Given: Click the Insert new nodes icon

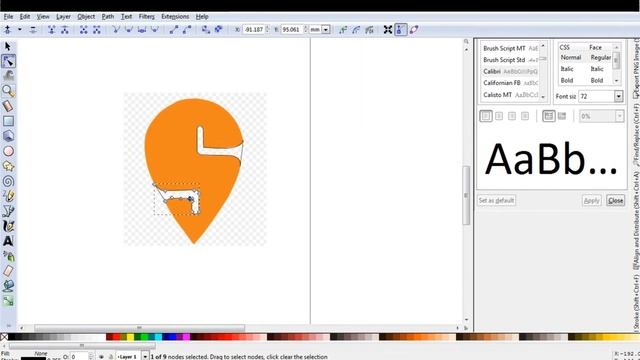Looking at the screenshot, I should click(x=7, y=29).
